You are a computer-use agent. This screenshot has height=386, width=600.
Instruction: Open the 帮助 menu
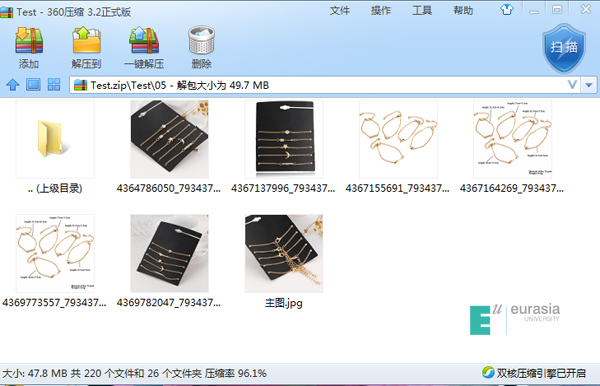tap(463, 10)
